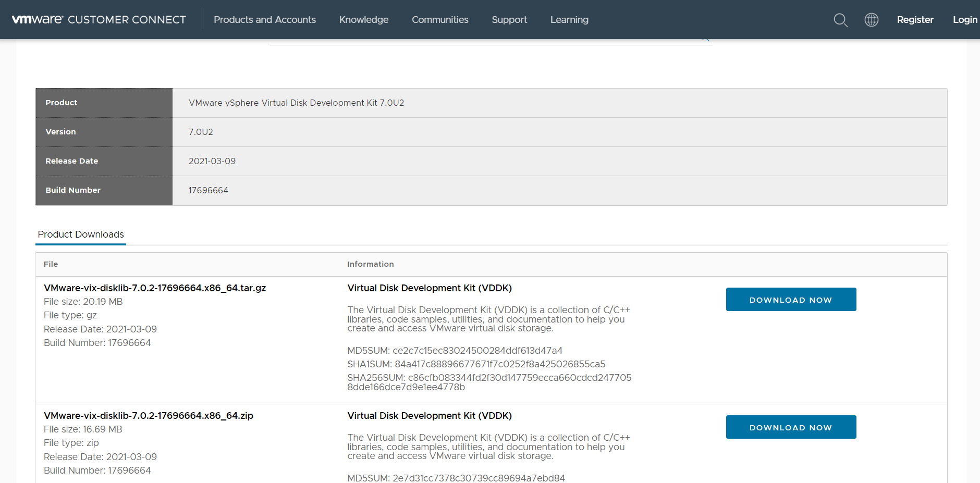Screen dimensions: 980x483
Task: Open the Knowledge menu
Action: (x=363, y=20)
